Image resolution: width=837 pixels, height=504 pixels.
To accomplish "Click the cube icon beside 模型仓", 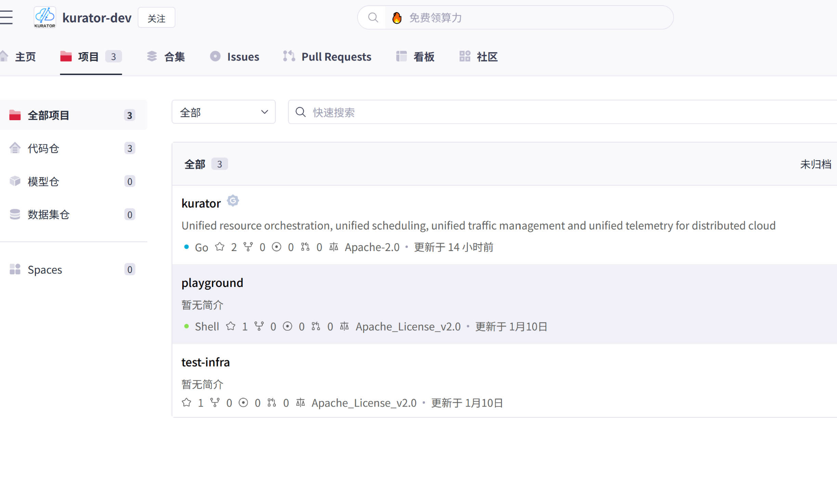I will coord(15,181).
